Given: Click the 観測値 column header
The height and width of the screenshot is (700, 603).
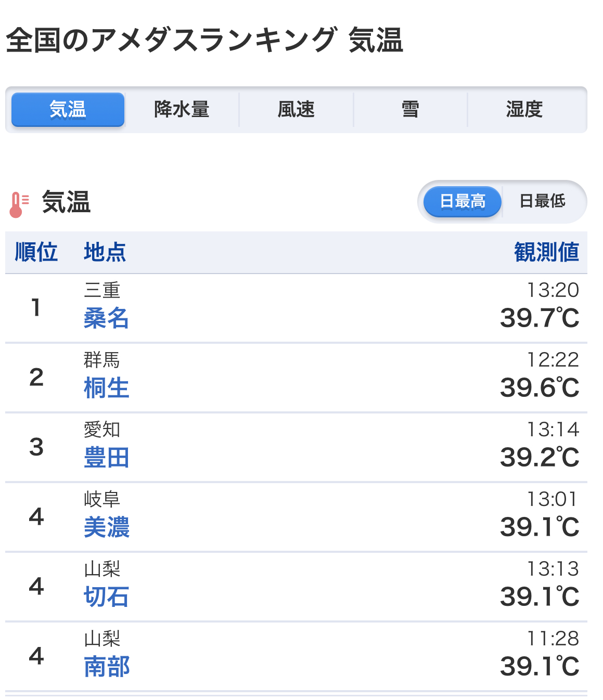Looking at the screenshot, I should [x=546, y=252].
